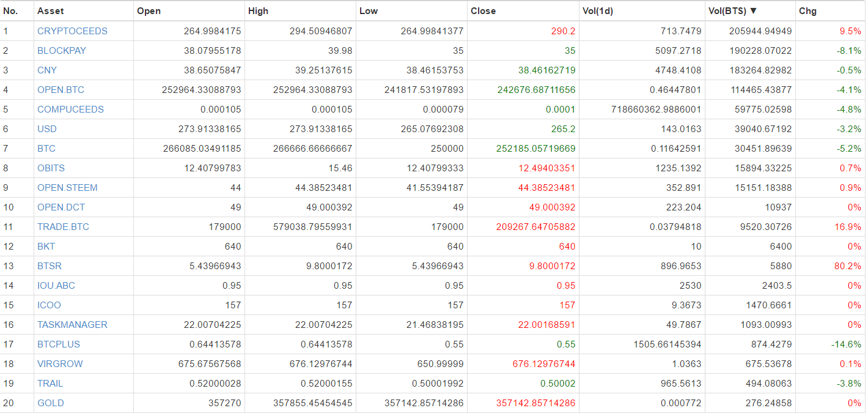This screenshot has width=868, height=416.
Task: Select USD open value 273.91338165
Action: 210,129
